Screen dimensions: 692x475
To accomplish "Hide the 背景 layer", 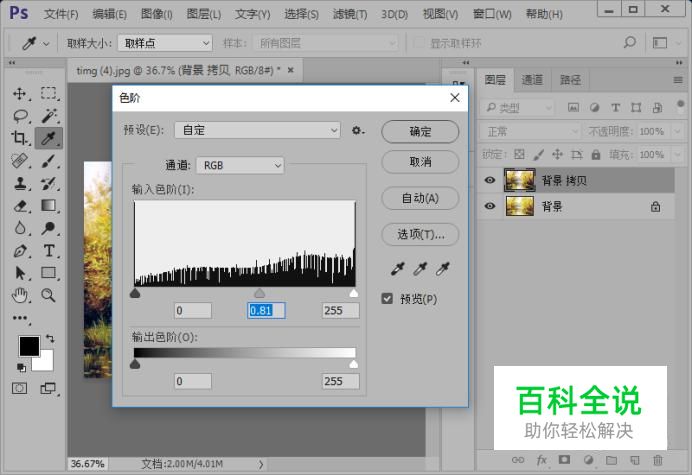I will tap(490, 206).
